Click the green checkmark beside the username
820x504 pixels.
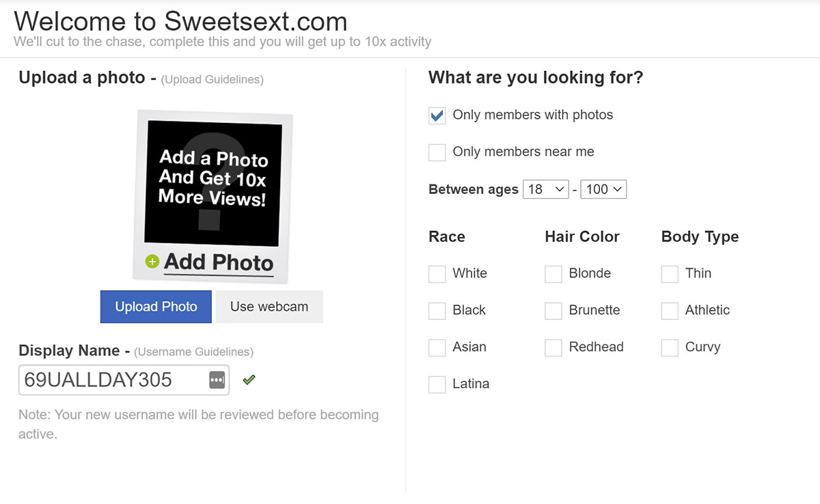pos(249,380)
